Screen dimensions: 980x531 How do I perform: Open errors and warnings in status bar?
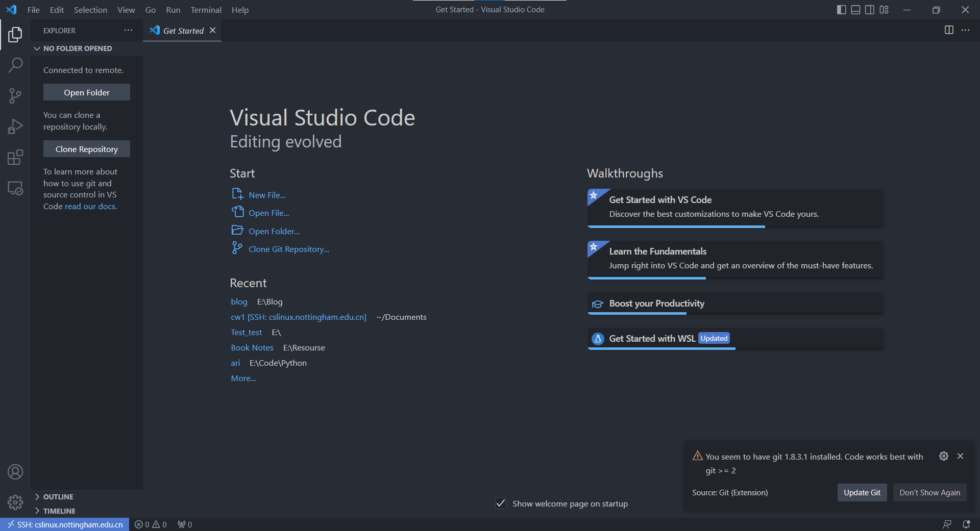coord(151,524)
